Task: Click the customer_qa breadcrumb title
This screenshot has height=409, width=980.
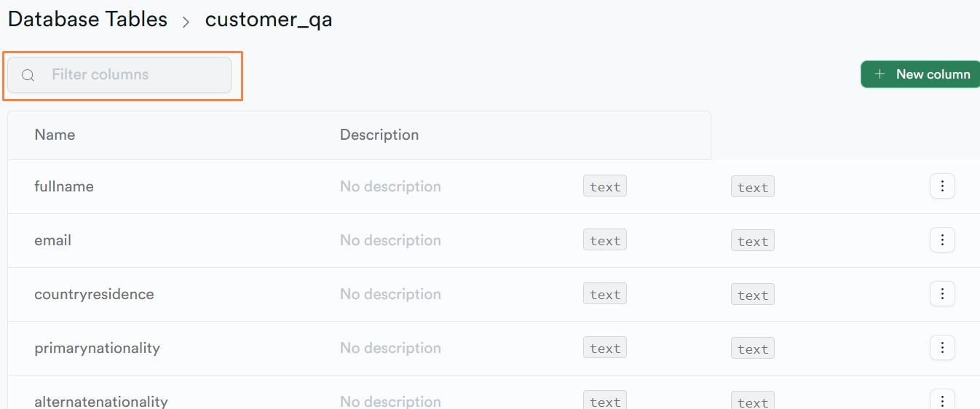Action: pyautogui.click(x=269, y=20)
